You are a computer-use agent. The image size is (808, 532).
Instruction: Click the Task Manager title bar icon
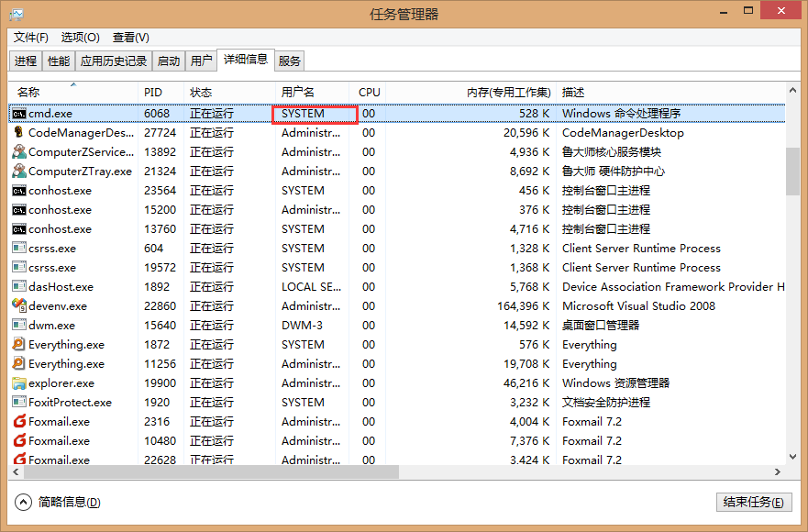pyautogui.click(x=17, y=15)
